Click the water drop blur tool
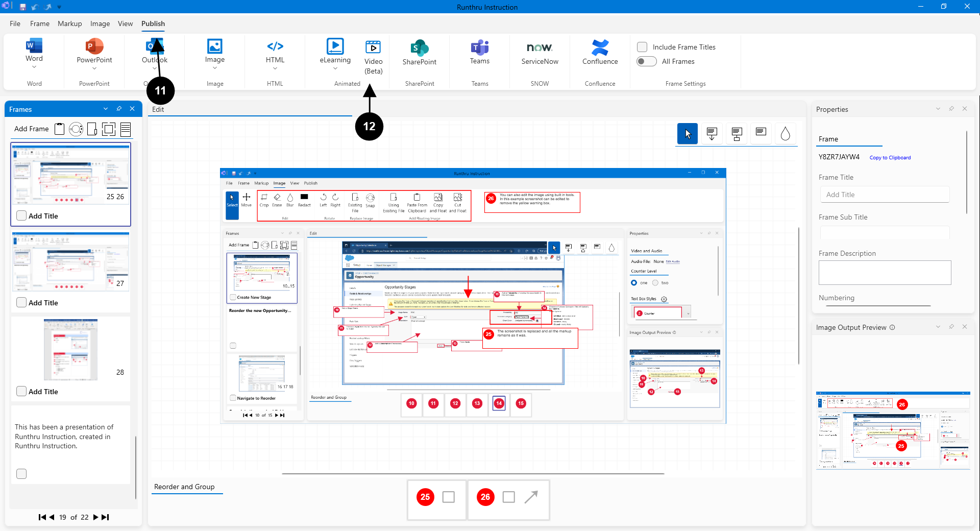Screen dimensions: 980x531 785,134
